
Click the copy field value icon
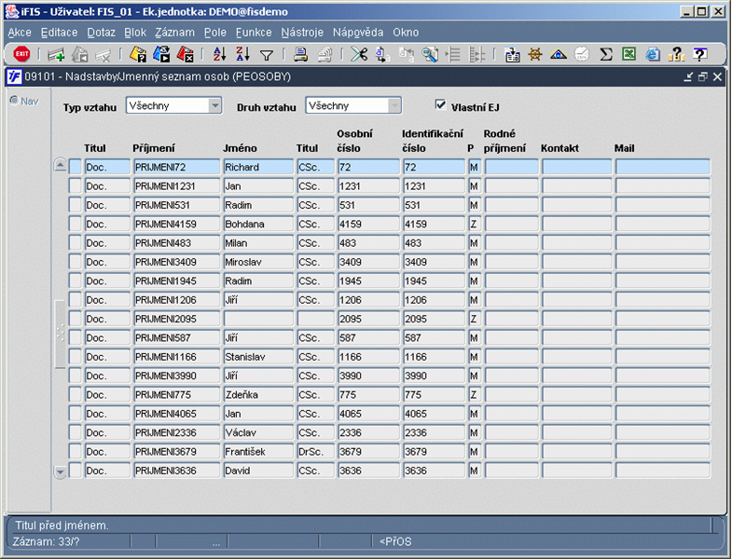[382, 55]
